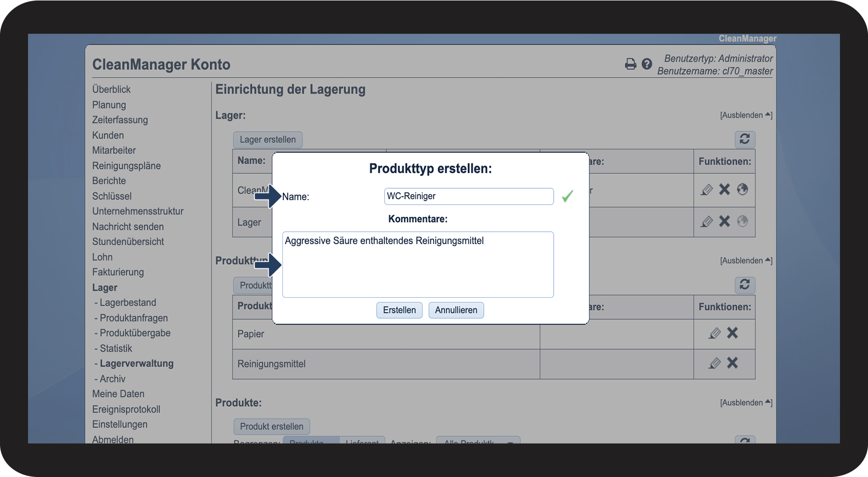Cancel with the Annullieren button
The width and height of the screenshot is (868, 477).
456,310
